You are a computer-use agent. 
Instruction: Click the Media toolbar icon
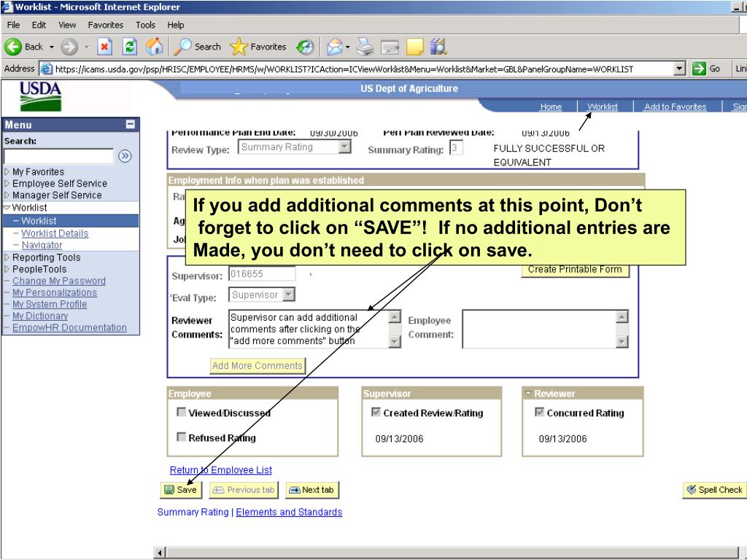point(305,47)
